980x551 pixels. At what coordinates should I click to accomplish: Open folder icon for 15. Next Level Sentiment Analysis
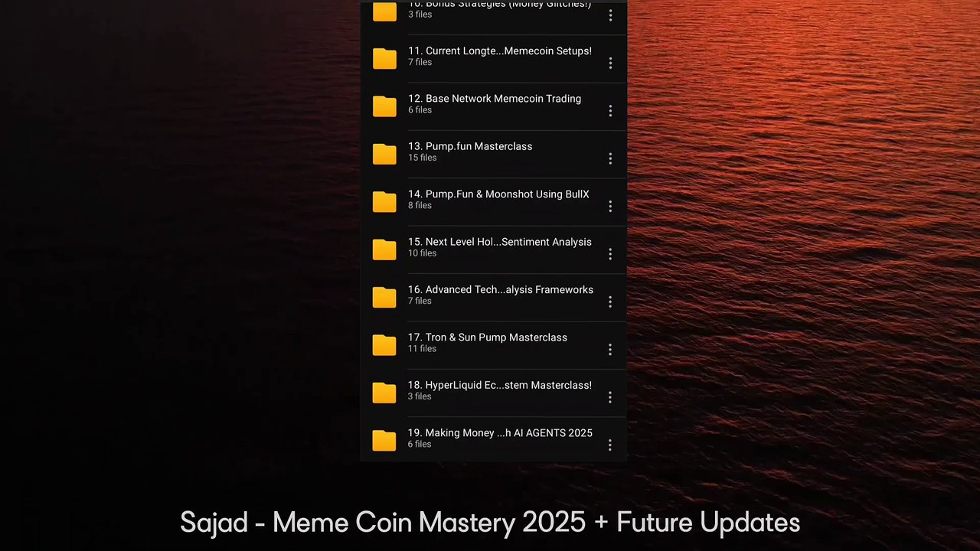point(384,249)
